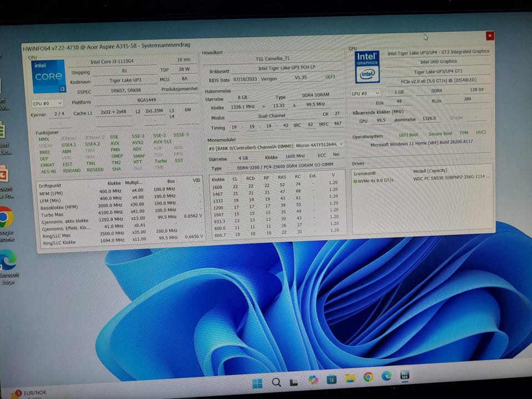Image resolution: width=532 pixels, height=399 pixels.
Task: Click the Windows 11 Home build text
Action: [421, 143]
